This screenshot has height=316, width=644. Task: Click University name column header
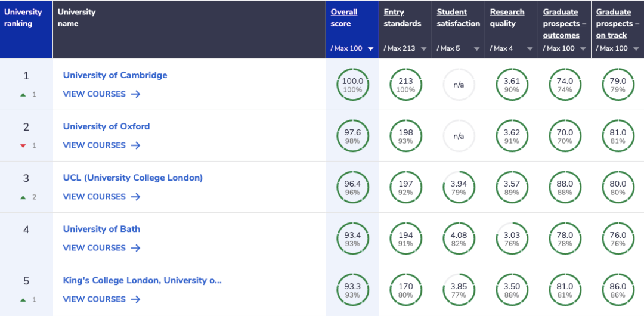pos(190,29)
